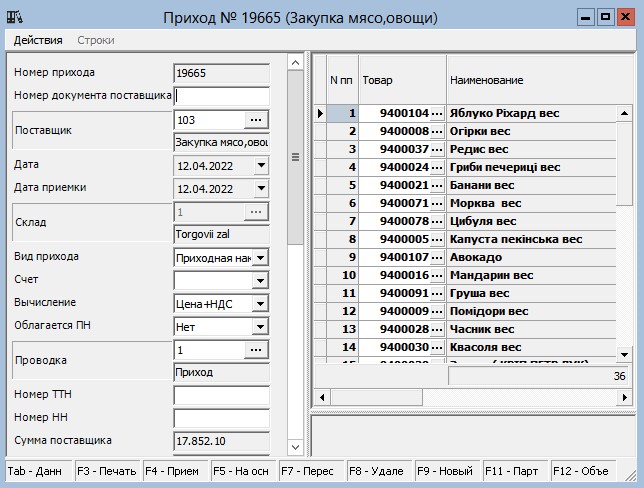Expand the Дата date dropdown
The height and width of the screenshot is (488, 644).
(x=261, y=166)
